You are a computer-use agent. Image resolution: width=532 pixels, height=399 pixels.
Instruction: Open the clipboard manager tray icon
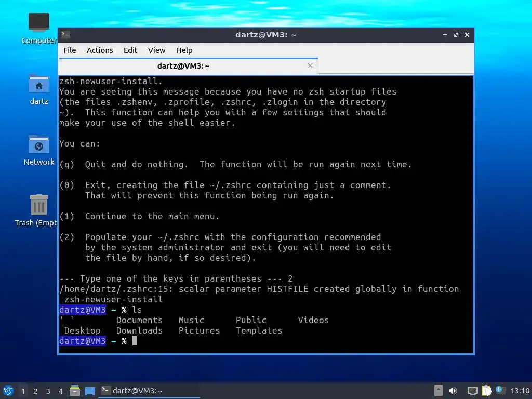[x=486, y=391]
